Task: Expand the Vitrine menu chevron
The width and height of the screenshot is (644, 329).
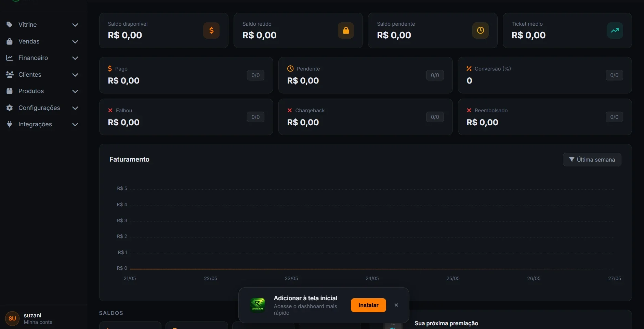Action: (75, 25)
